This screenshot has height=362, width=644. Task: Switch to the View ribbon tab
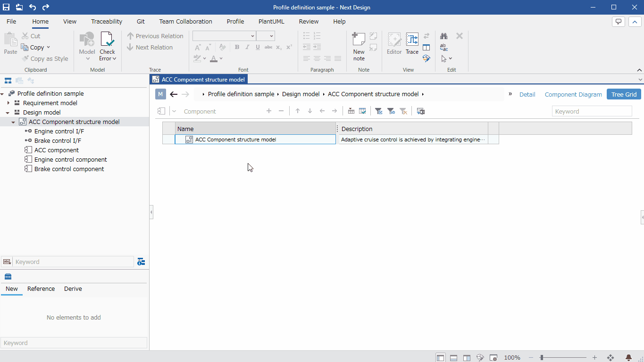click(x=70, y=21)
